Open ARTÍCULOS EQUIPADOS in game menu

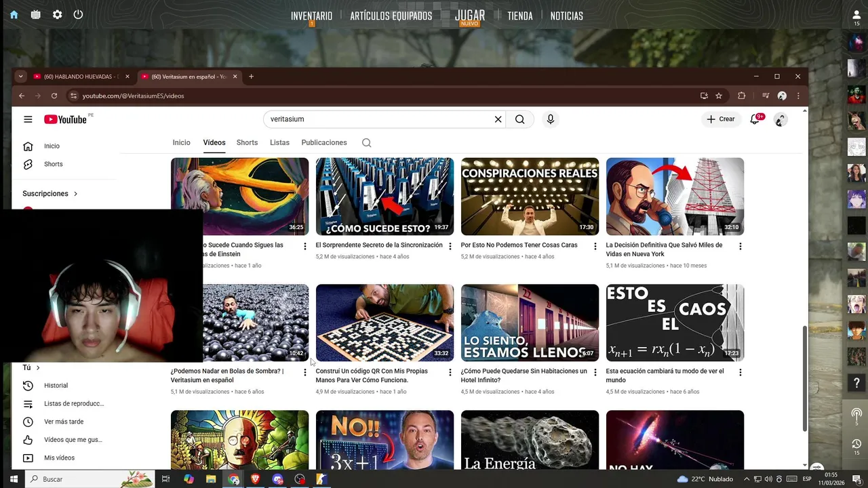(x=391, y=16)
